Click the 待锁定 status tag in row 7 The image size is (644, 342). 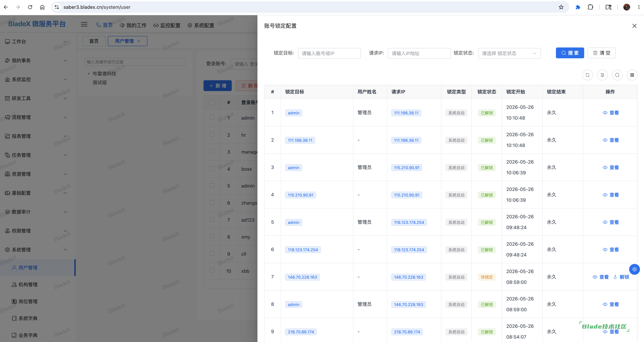coord(486,277)
